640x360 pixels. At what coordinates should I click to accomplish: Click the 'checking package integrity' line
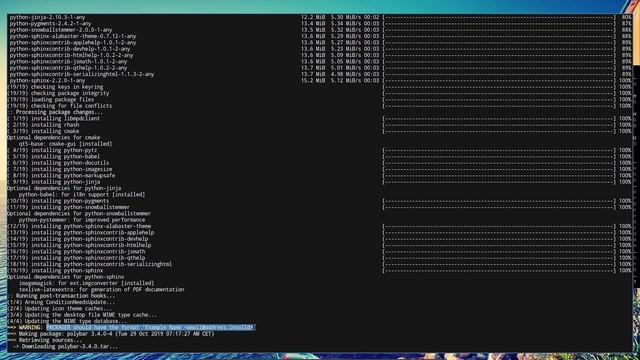tap(58, 93)
